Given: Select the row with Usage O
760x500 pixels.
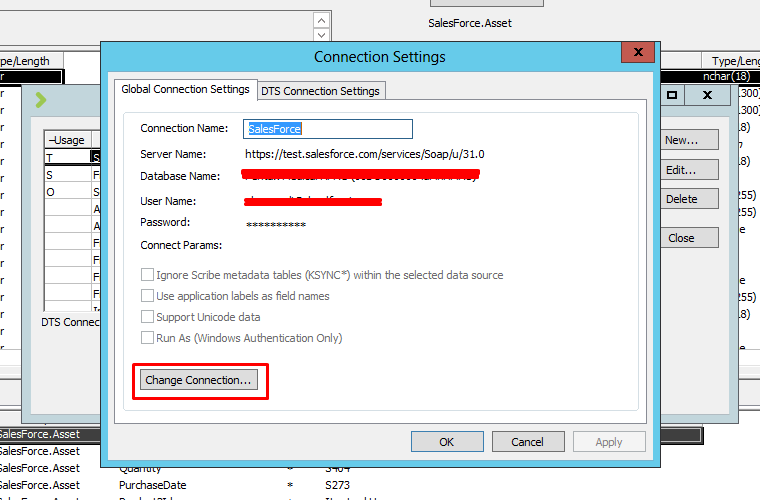Looking at the screenshot, I should [68, 192].
